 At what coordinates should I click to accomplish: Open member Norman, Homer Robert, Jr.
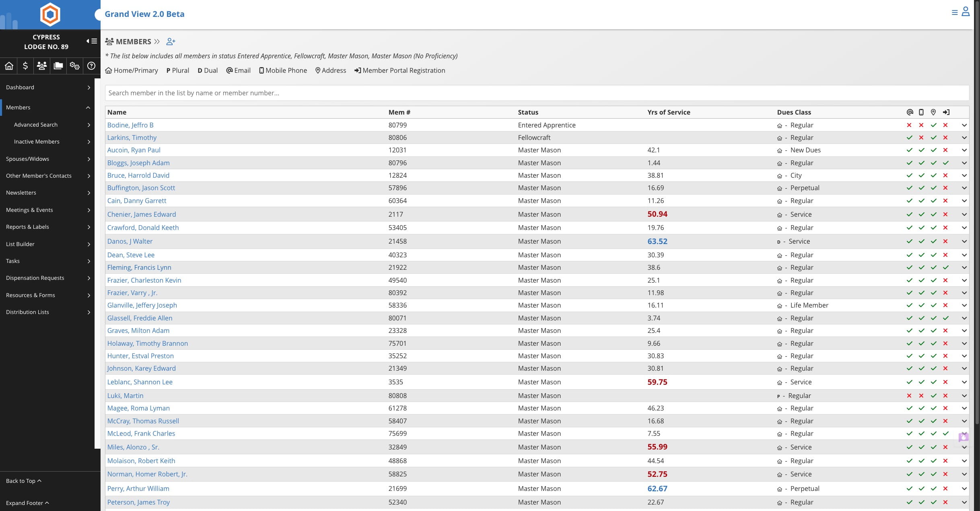(x=147, y=474)
